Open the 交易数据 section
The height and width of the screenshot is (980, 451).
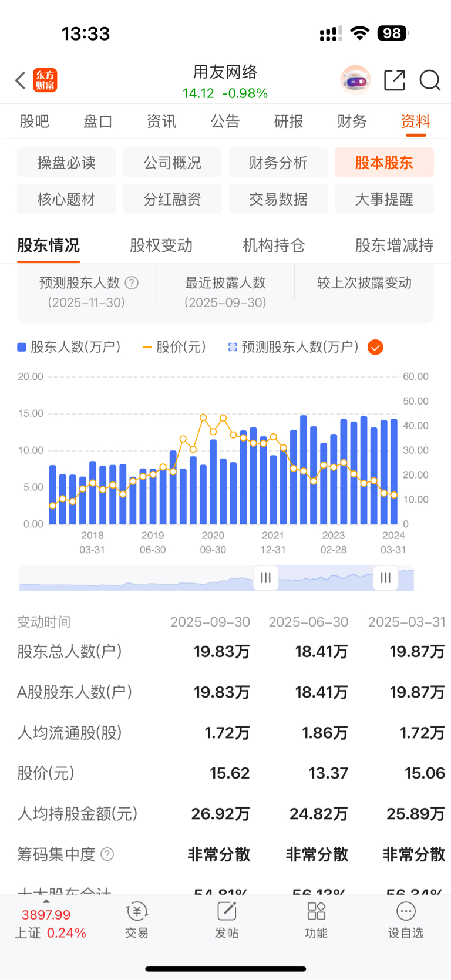pyautogui.click(x=278, y=199)
